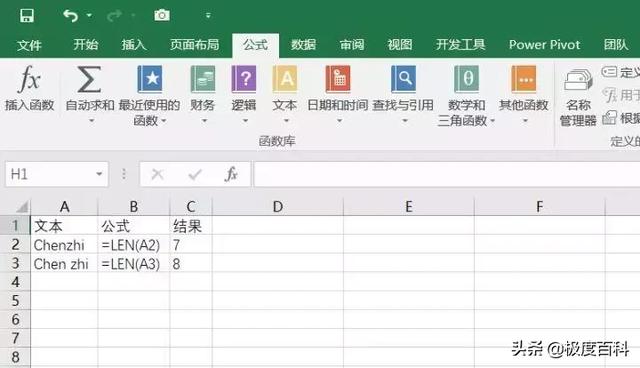Open 数学和三角函数 theta book icon

pyautogui.click(x=467, y=79)
